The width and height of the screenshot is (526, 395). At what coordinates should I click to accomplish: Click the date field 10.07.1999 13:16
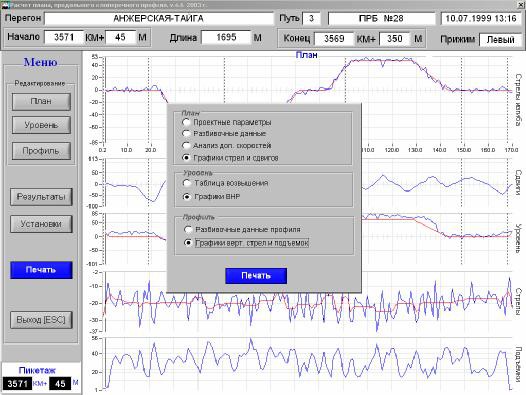click(x=481, y=18)
